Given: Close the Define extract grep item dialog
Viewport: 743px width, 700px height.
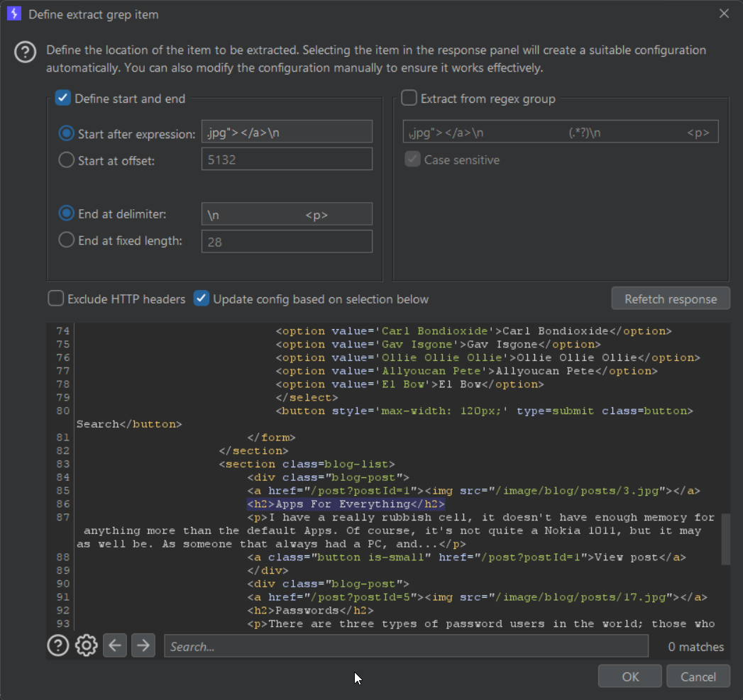Looking at the screenshot, I should tap(724, 14).
